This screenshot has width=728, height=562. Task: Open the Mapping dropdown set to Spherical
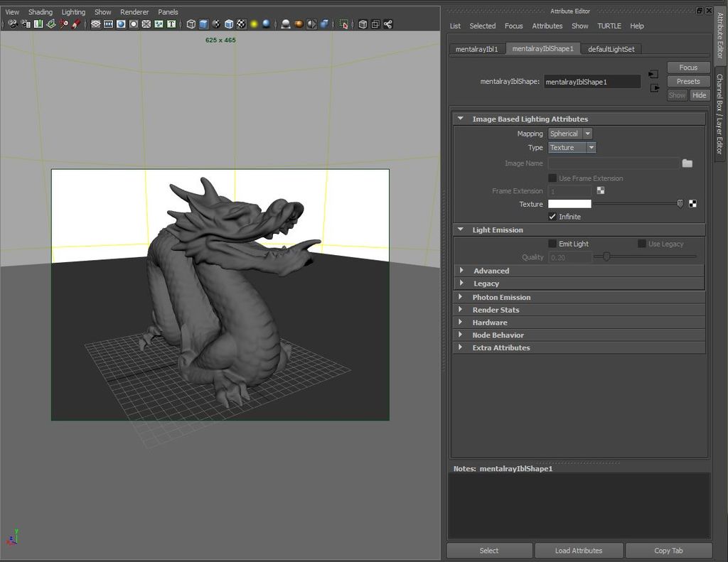pyautogui.click(x=570, y=134)
